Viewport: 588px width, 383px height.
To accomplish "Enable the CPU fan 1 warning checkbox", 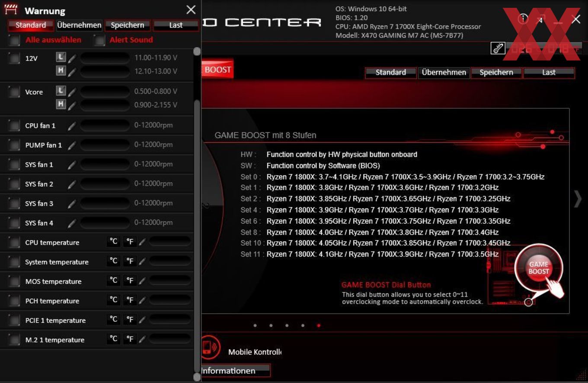I will click(x=15, y=126).
